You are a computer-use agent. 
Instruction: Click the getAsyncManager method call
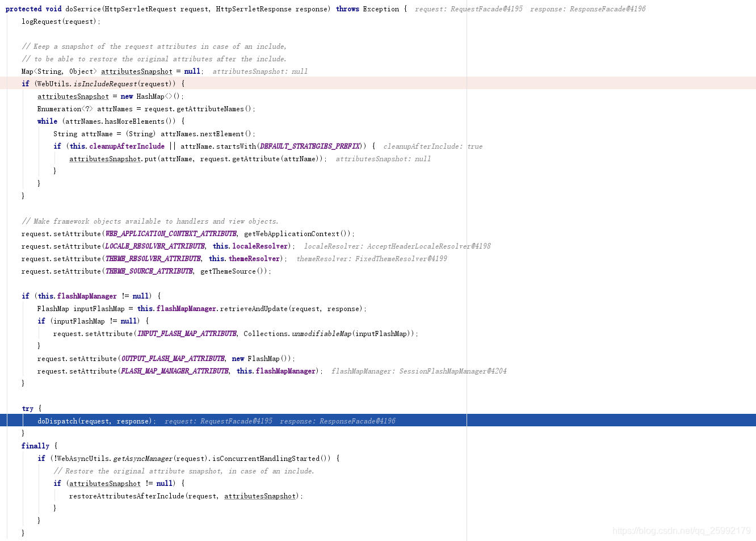pos(143,459)
